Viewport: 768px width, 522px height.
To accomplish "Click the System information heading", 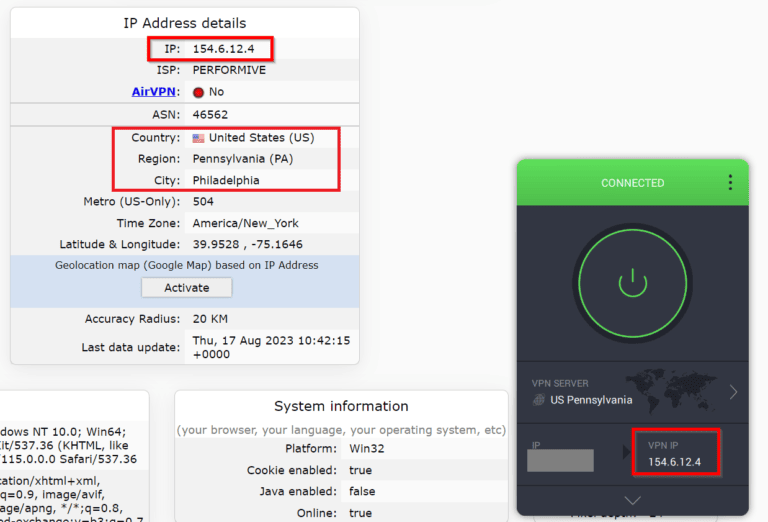I will (341, 406).
